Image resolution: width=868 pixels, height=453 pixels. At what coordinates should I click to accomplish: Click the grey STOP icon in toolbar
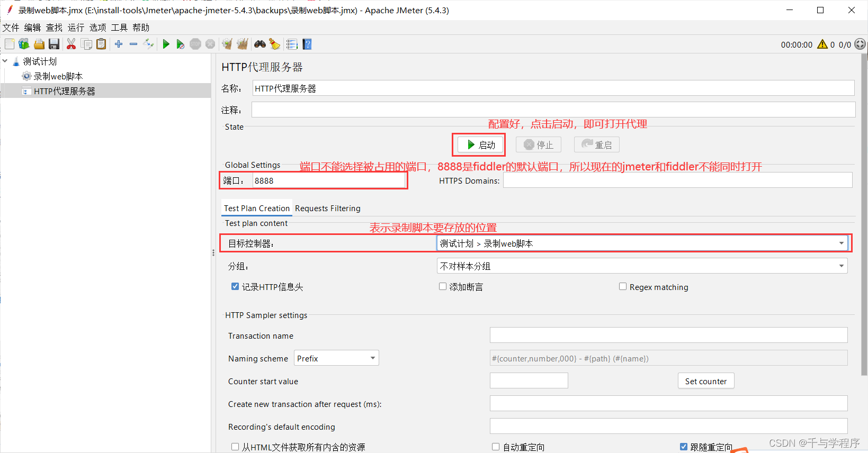click(x=195, y=44)
